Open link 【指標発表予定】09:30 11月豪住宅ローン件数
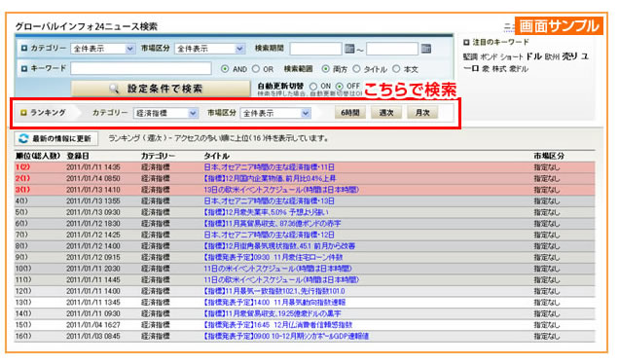Screen dimensions: 619x364 (273, 257)
